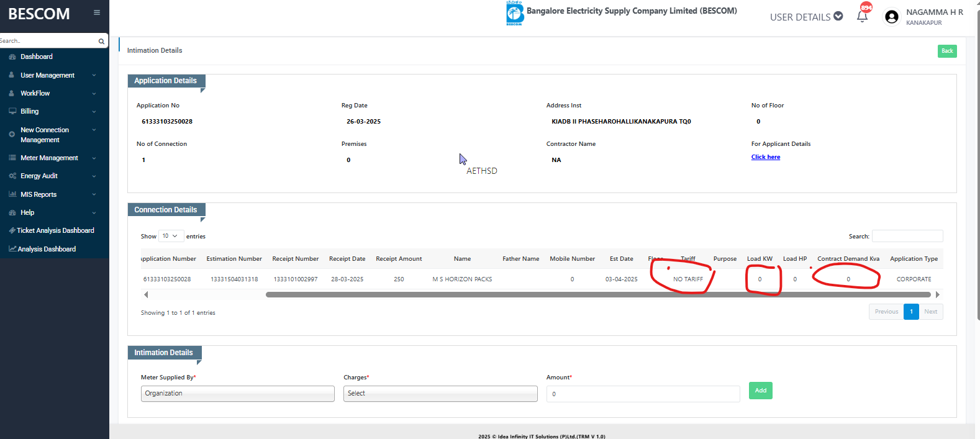Viewport: 980px width, 439px height.
Task: Sort by Application Type column header
Action: [x=914, y=259]
